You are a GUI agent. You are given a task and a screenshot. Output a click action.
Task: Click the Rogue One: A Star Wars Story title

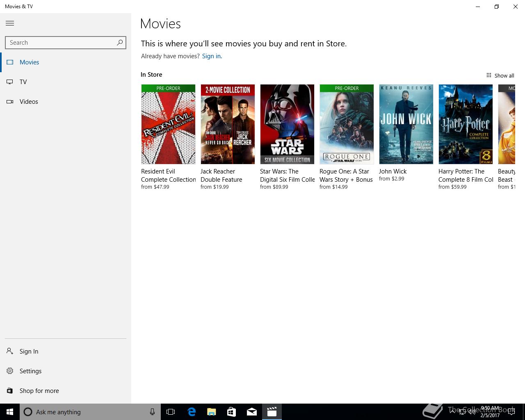pyautogui.click(x=346, y=176)
